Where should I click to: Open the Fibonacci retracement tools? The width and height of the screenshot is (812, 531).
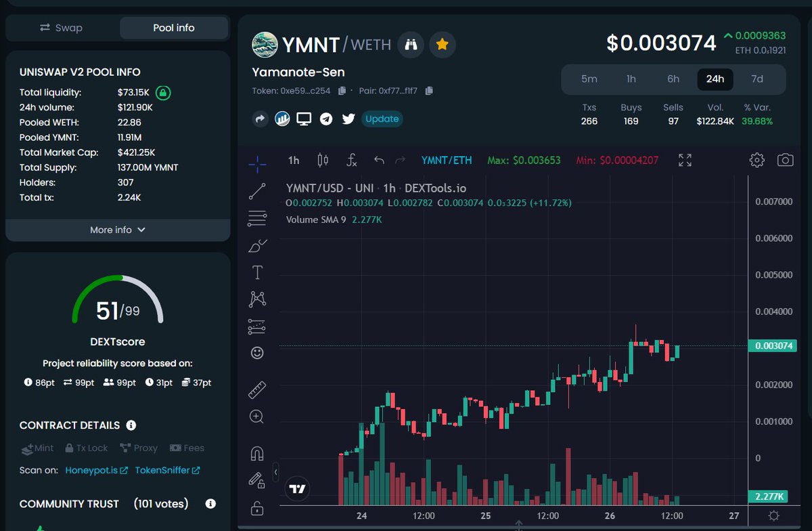[257, 218]
